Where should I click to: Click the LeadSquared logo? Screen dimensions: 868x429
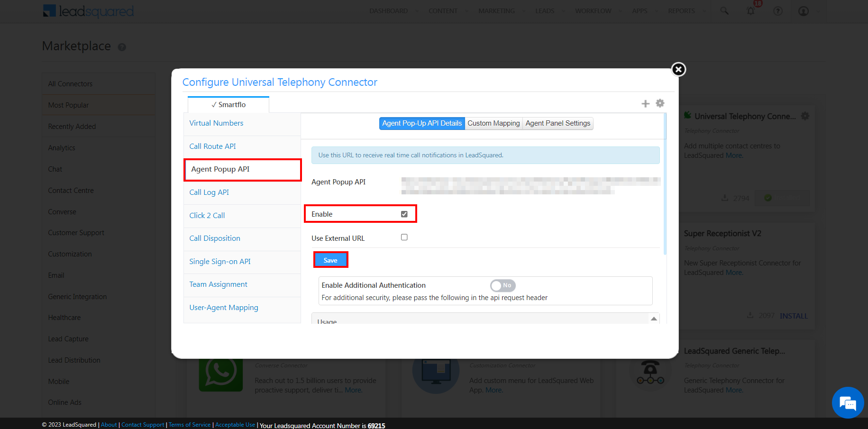click(x=88, y=11)
